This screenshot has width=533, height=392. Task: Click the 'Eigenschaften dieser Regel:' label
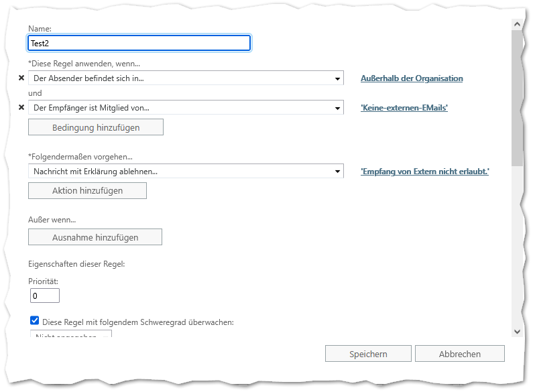(76, 264)
